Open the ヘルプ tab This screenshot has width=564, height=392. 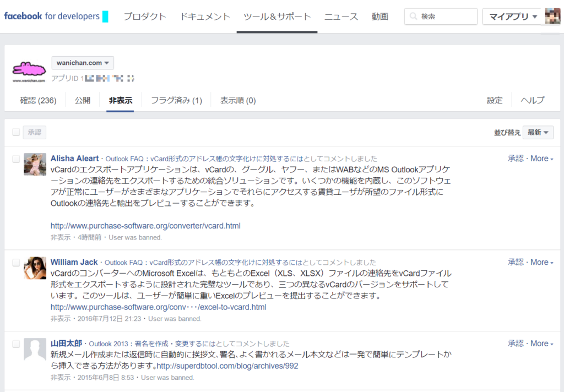533,100
